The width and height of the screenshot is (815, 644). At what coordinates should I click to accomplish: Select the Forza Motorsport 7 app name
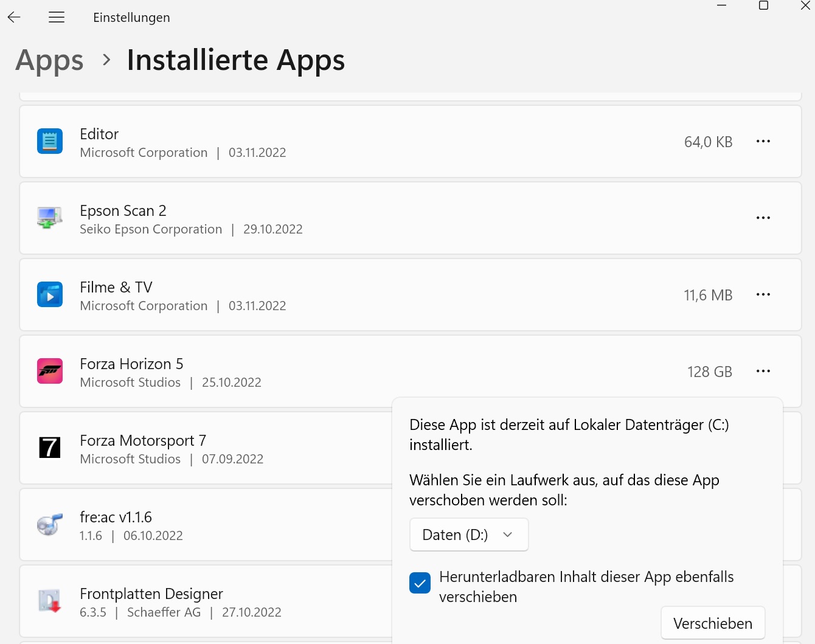coord(143,440)
